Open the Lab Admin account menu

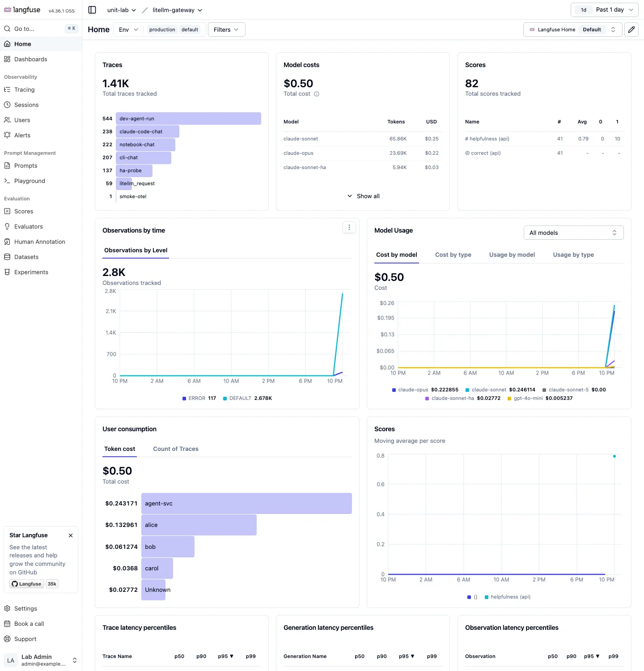coord(41,660)
